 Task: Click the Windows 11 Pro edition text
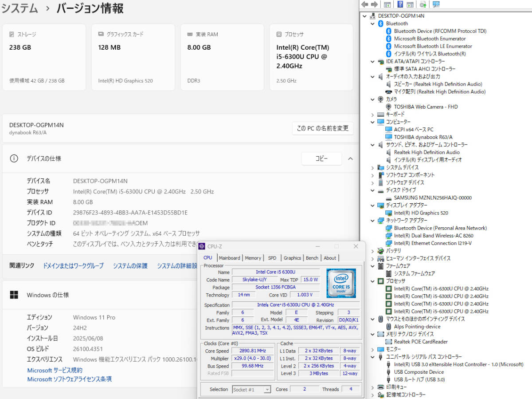click(94, 317)
